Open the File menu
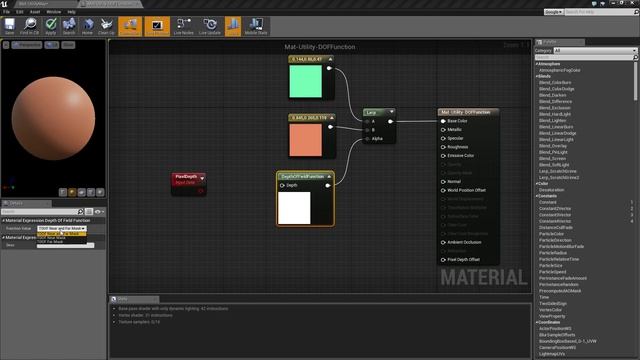The height and width of the screenshot is (360, 640). 7,12
